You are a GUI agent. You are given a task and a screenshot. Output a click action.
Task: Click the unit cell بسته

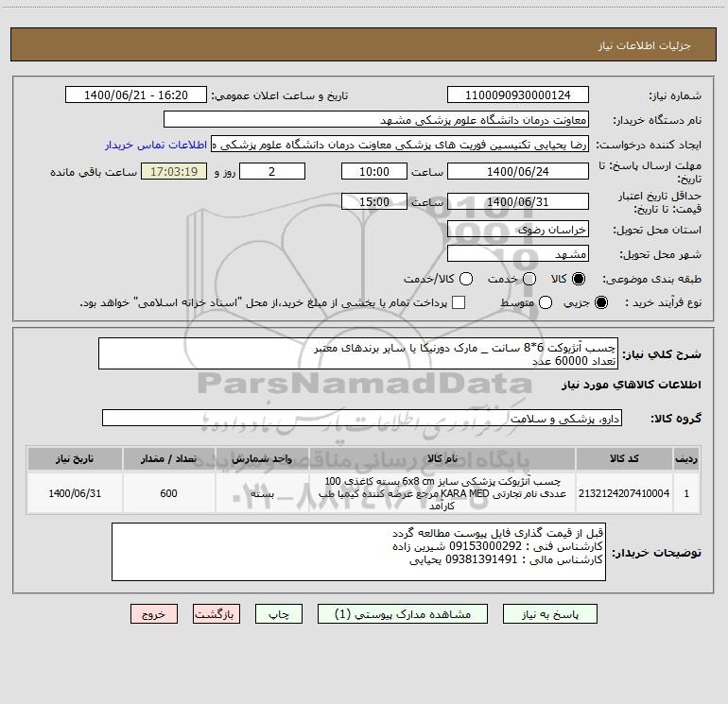point(262,493)
